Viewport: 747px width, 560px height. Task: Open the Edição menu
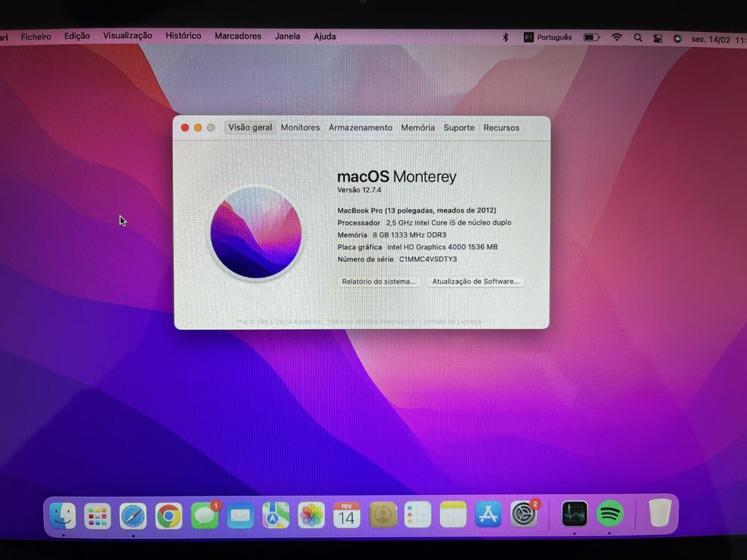(77, 36)
